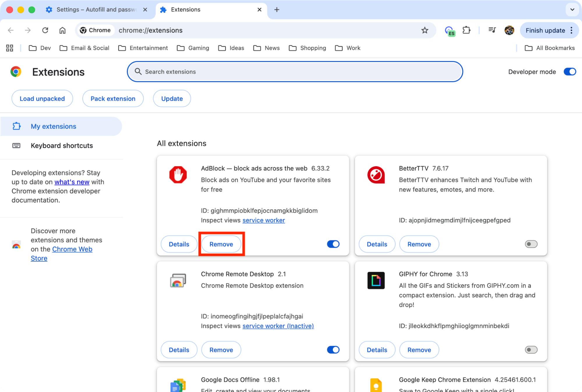Open the Shopping bookmarks folder
Screen dimensions: 582x392
click(308, 48)
